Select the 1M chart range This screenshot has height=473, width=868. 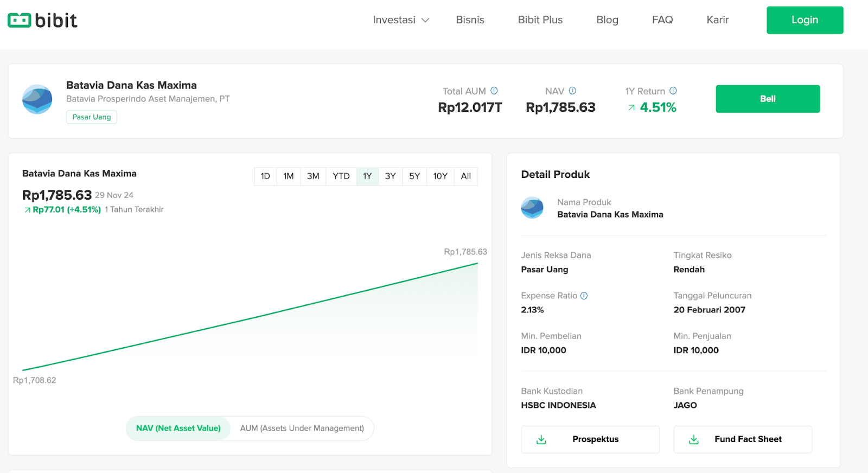coord(289,176)
